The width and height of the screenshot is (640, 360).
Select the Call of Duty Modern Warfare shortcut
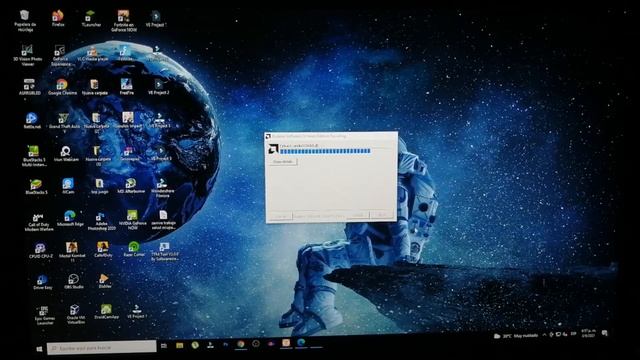pyautogui.click(x=39, y=222)
